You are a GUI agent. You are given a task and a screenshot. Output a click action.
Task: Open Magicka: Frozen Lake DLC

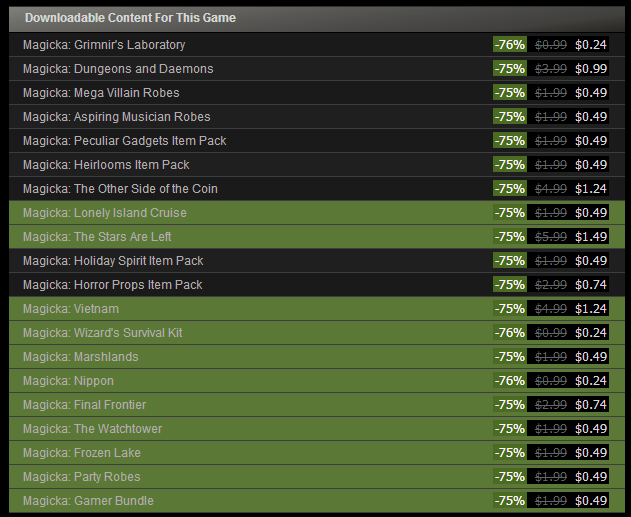[317, 453]
